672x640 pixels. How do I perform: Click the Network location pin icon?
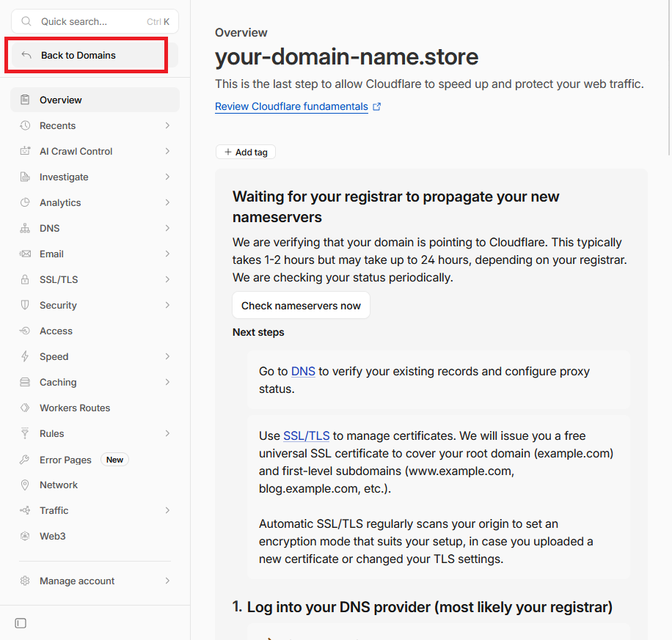(x=25, y=485)
